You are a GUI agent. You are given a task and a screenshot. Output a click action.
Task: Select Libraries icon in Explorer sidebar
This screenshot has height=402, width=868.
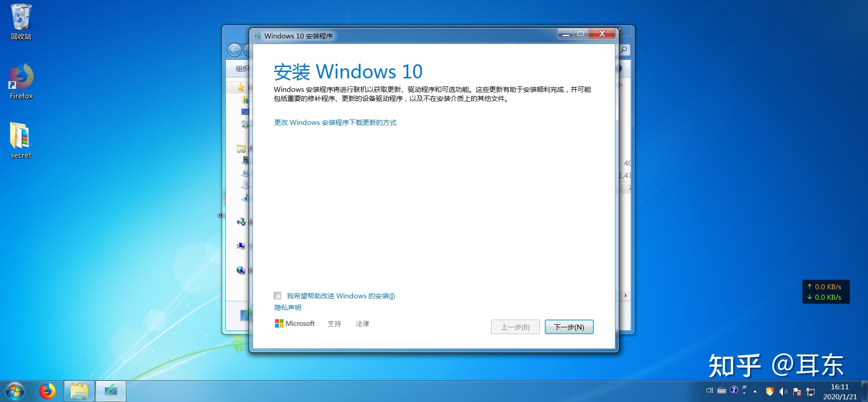(x=241, y=148)
